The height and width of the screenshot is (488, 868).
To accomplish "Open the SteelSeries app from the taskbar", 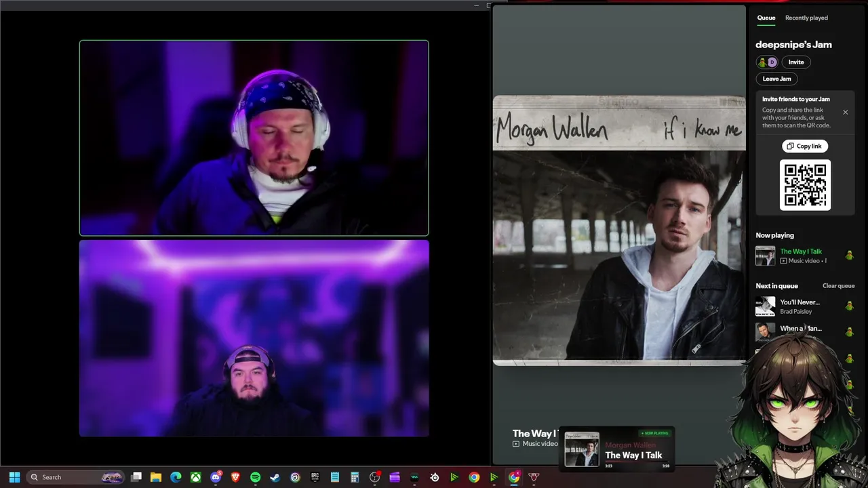I will click(434, 477).
